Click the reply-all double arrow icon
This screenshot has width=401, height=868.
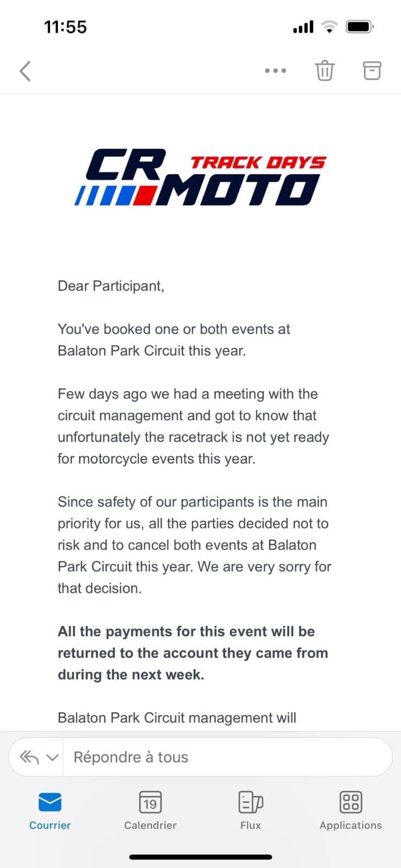pos(29,757)
